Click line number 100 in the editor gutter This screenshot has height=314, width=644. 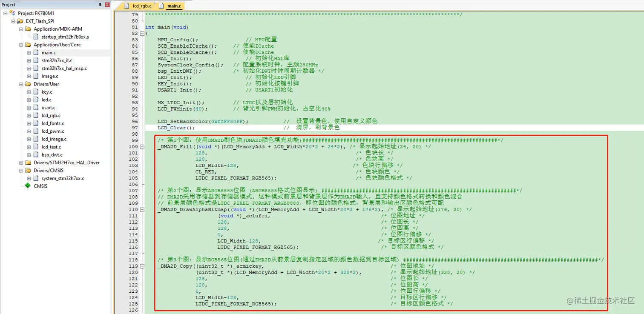click(x=133, y=146)
